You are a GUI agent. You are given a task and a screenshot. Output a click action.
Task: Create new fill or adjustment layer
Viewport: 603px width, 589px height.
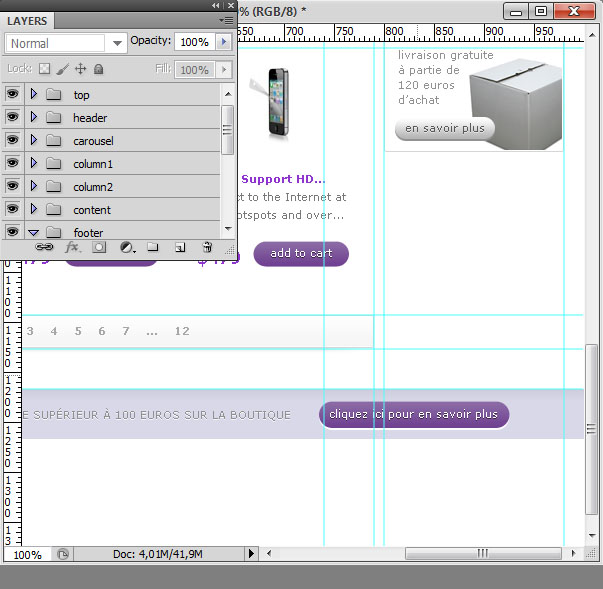click(x=127, y=247)
